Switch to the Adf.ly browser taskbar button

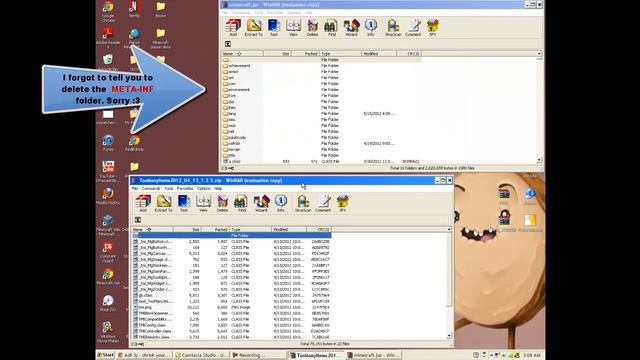pyautogui.click(x=144, y=355)
